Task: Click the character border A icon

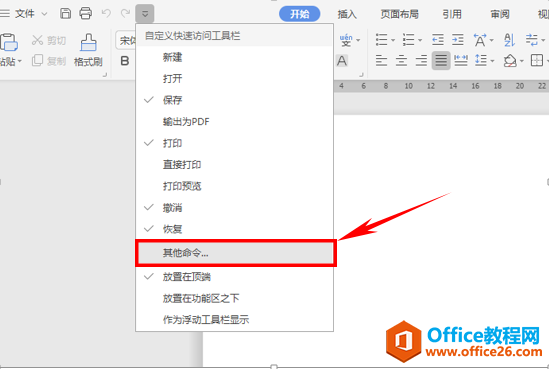Action: pos(342,61)
